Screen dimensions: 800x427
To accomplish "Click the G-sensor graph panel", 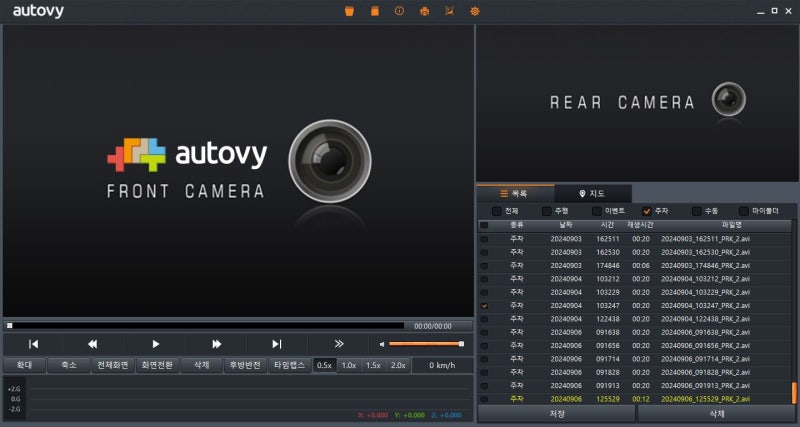I will pyautogui.click(x=238, y=398).
